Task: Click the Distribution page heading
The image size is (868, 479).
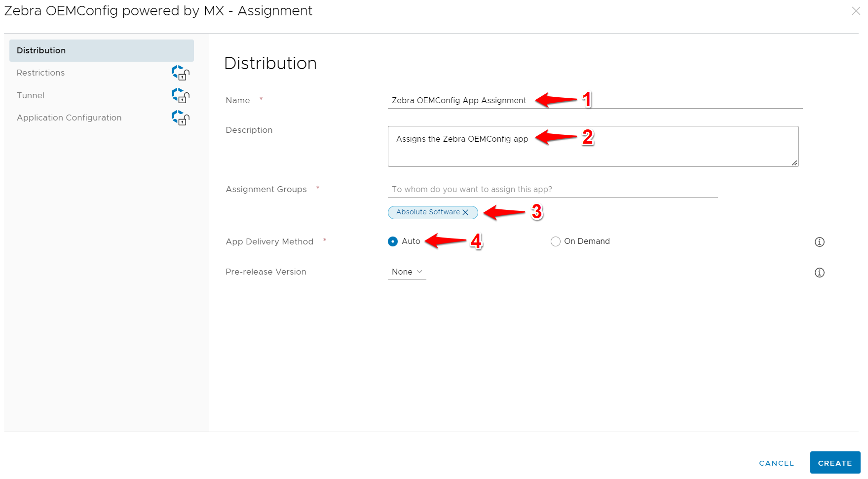Action: click(x=270, y=63)
